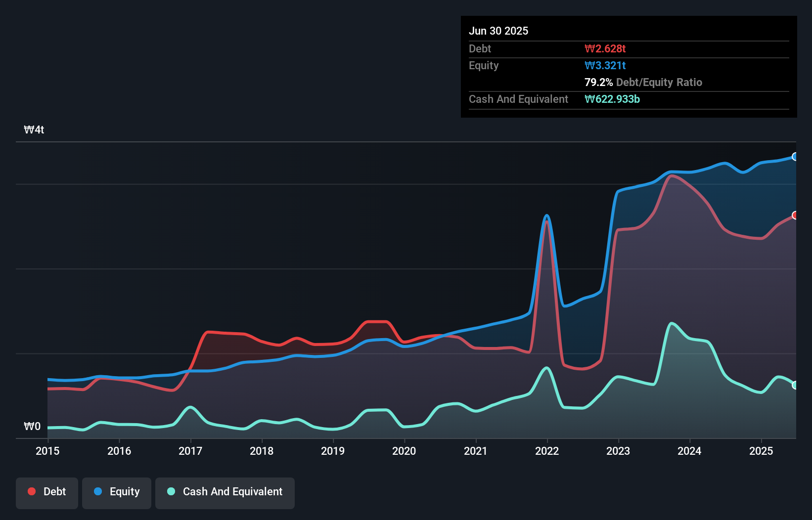Click the ₩0 y-axis label
Image resolution: width=812 pixels, height=520 pixels.
32,426
